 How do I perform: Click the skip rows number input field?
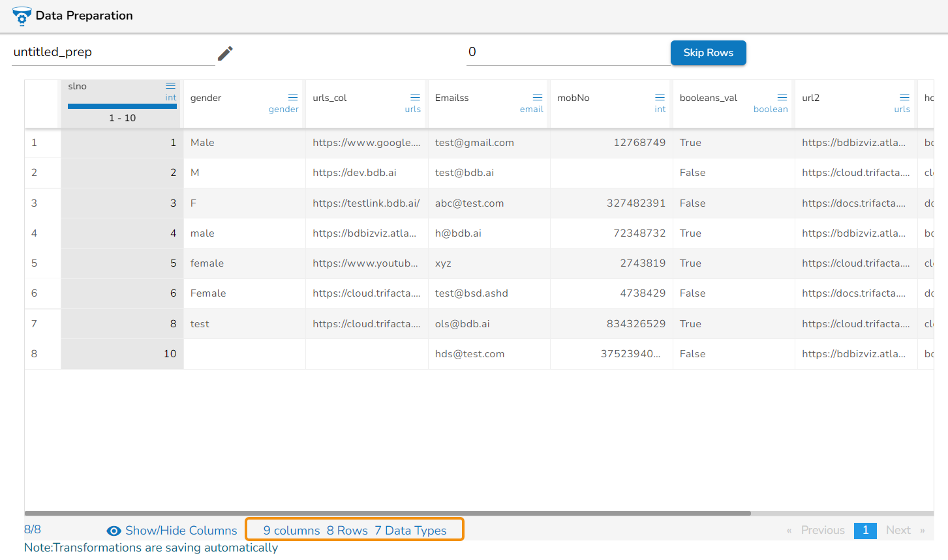[x=566, y=52]
